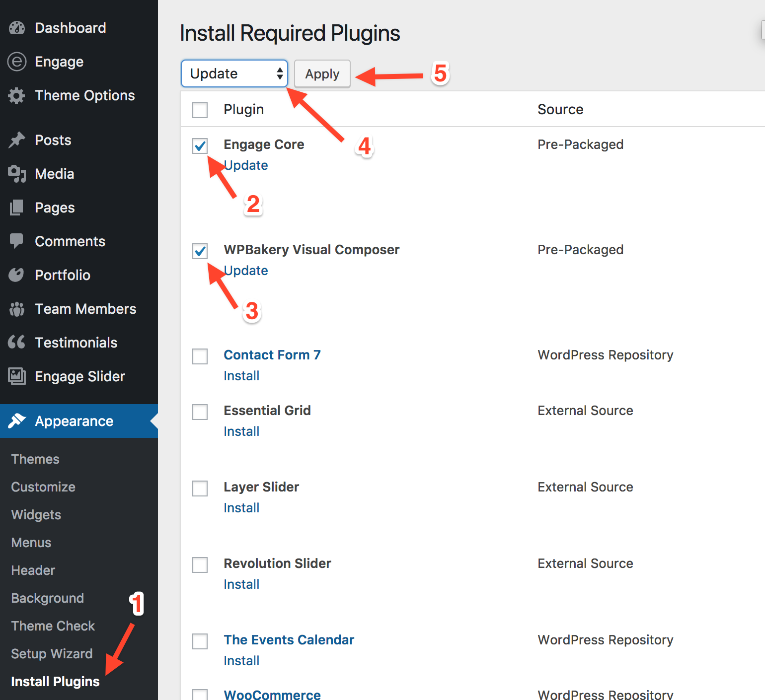765x700 pixels.
Task: Check the Essential Grid checkbox
Action: [x=200, y=412]
